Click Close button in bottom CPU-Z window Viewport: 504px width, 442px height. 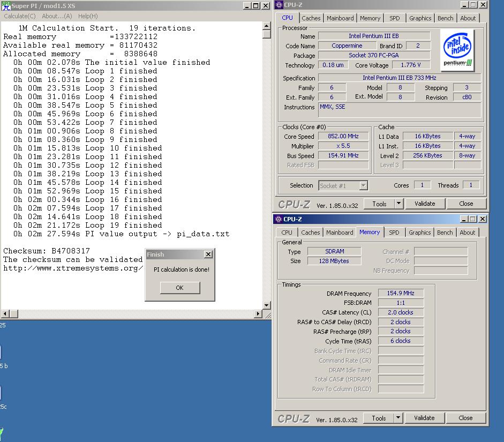click(x=465, y=418)
